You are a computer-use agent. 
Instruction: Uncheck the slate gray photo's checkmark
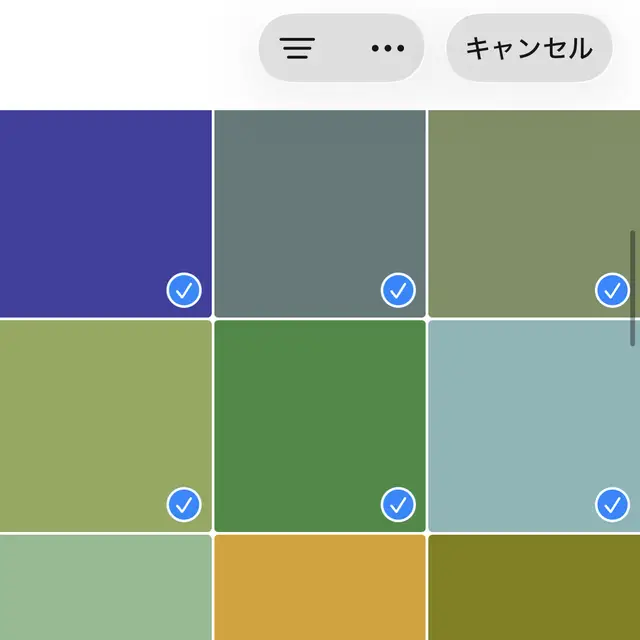click(x=398, y=291)
